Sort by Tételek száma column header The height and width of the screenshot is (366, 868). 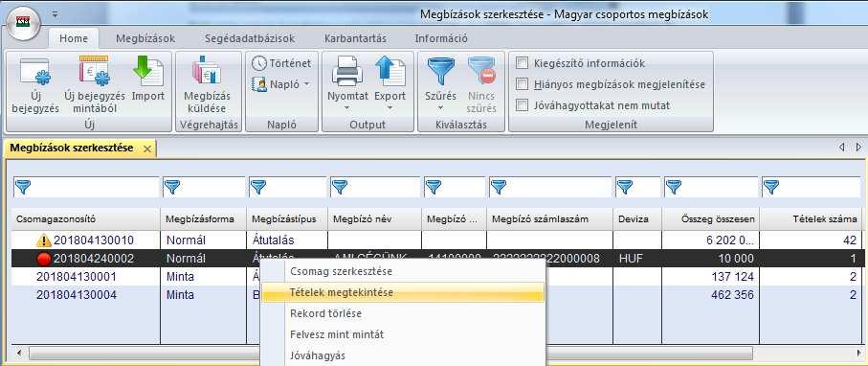tap(811, 219)
